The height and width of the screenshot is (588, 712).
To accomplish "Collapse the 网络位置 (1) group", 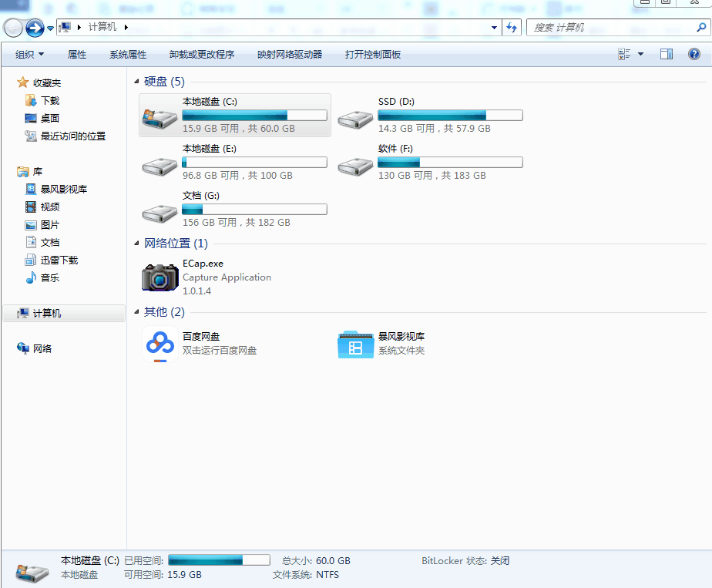I will [x=137, y=244].
